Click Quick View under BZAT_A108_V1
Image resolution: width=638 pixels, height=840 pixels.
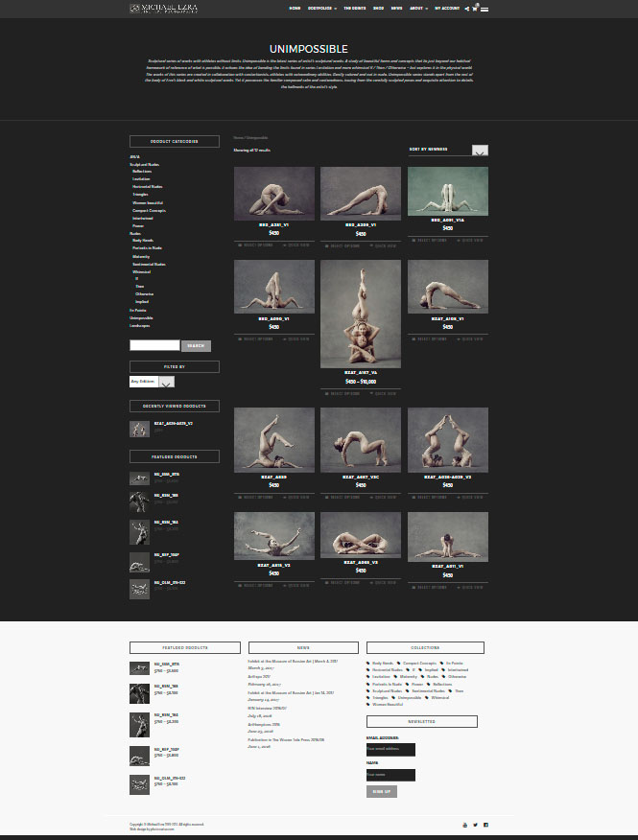470,339
